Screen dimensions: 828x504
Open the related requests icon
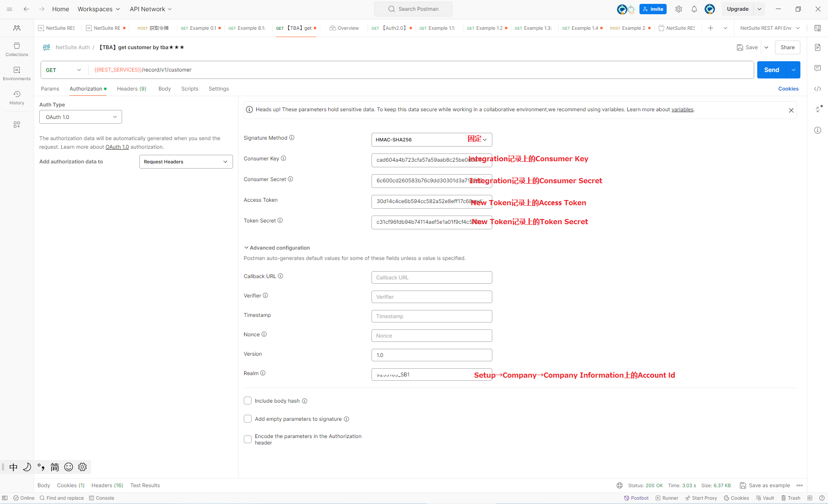pyautogui.click(x=819, y=109)
